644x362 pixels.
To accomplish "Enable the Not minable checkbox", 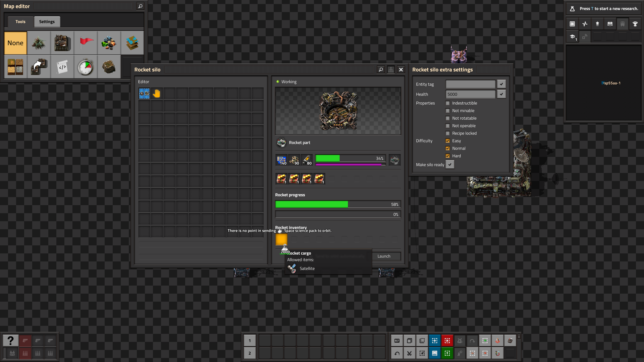I will tap(448, 111).
